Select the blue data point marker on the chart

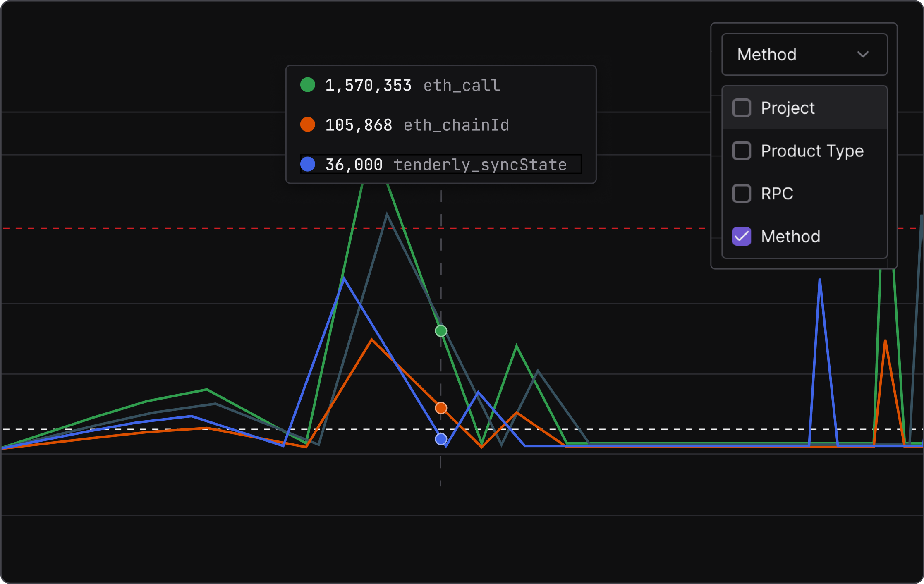coord(441,439)
